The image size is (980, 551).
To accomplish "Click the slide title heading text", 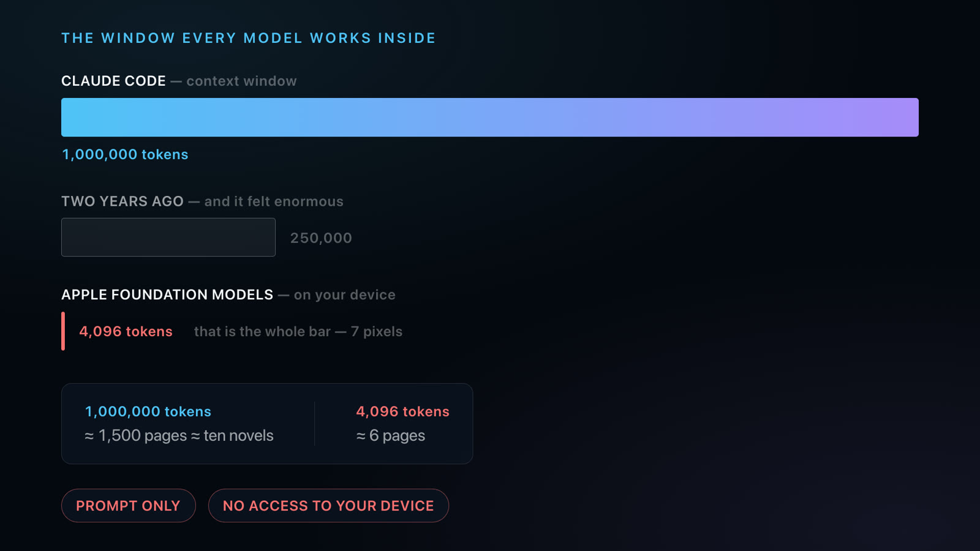I will [x=249, y=38].
